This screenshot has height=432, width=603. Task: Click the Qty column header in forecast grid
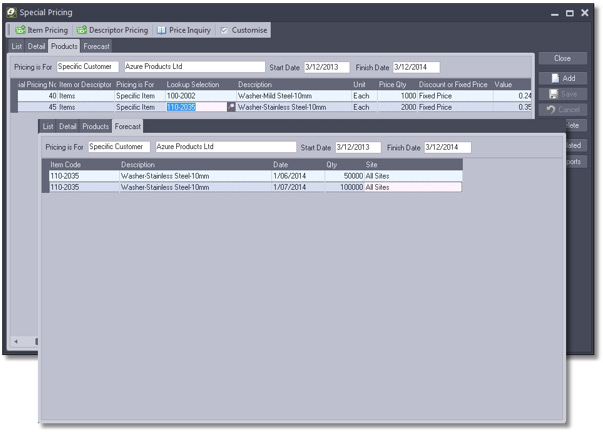point(331,163)
